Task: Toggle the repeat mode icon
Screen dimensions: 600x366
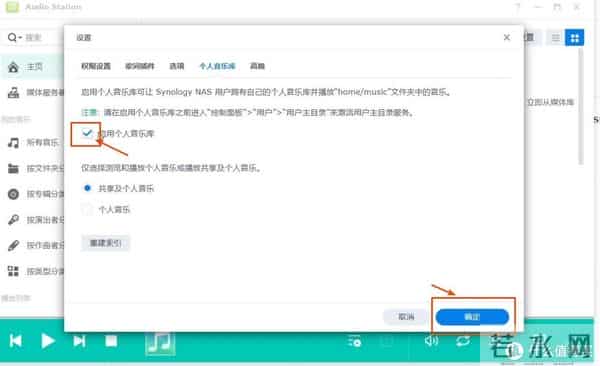Action: (463, 340)
